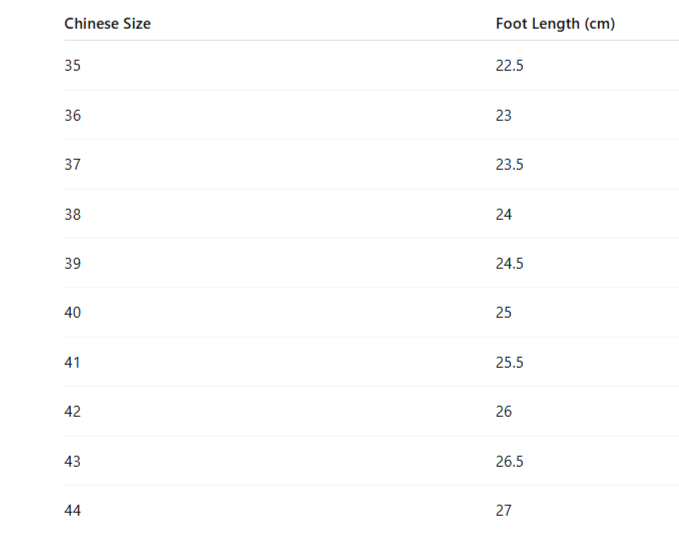
Task: Click the Foot Length (cm) column header
Action: point(555,23)
